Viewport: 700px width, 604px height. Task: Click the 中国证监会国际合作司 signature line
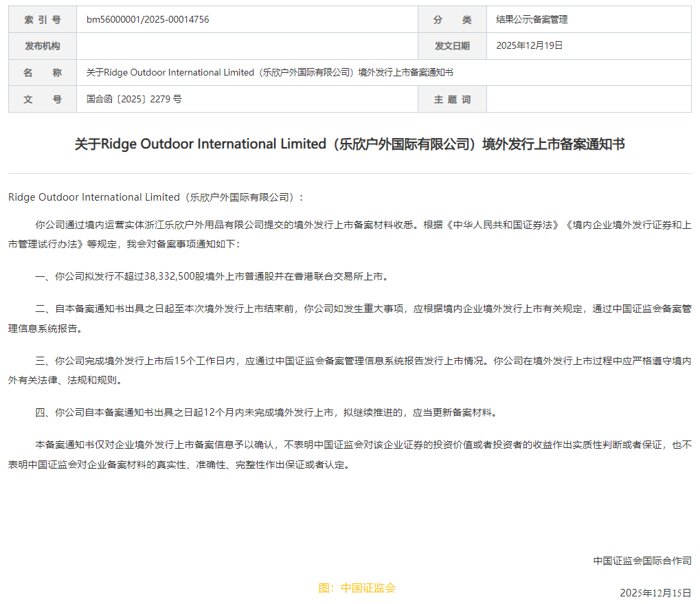[x=642, y=561]
